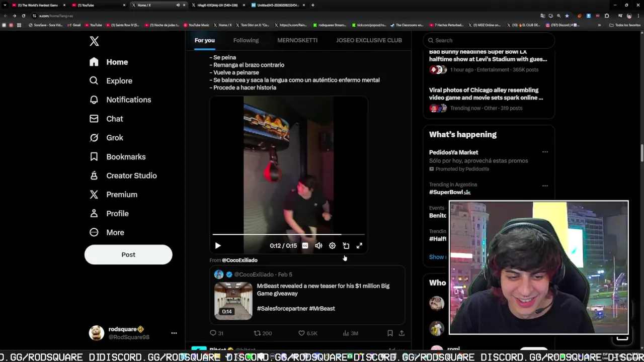644x362 pixels.
Task: Open the browser tab search dropdown
Action: 5,5
